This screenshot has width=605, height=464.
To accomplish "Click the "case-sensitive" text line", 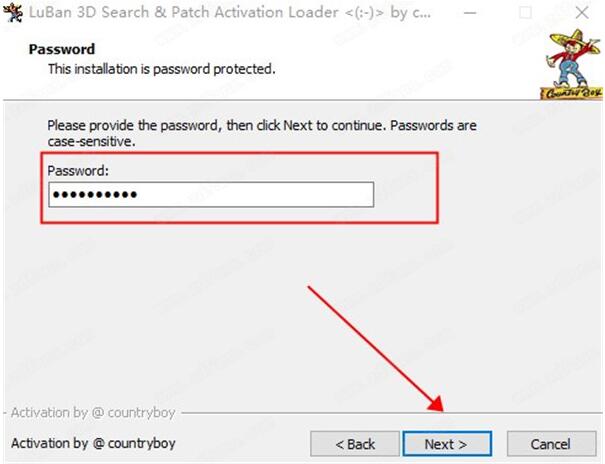I will coord(91,142).
